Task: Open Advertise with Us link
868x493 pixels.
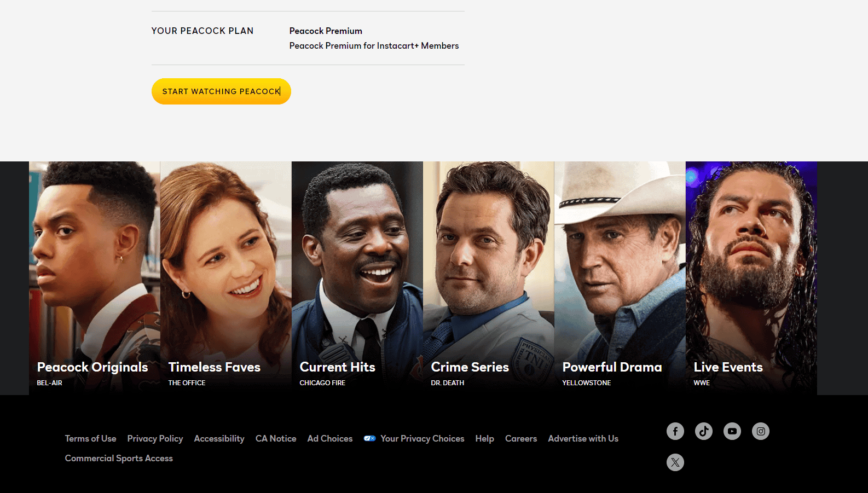Action: tap(583, 438)
